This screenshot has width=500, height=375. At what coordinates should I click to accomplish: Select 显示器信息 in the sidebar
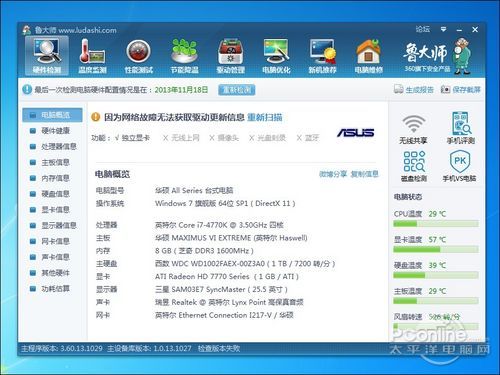pos(52,225)
